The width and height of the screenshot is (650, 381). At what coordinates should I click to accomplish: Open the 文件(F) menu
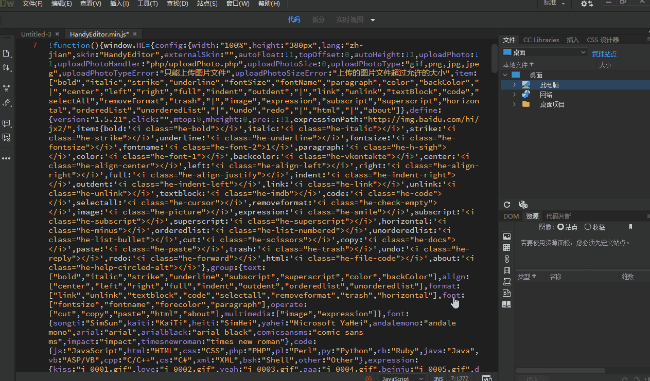[x=32, y=4]
